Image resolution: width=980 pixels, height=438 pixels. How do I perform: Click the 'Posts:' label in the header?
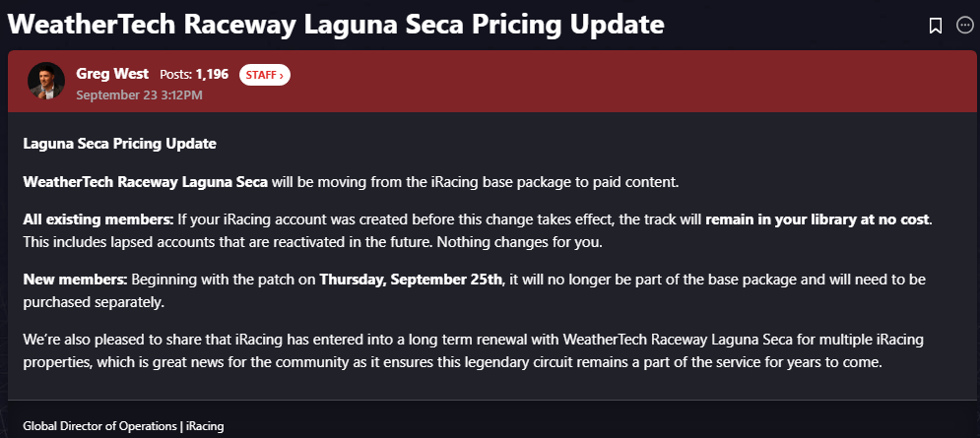tap(176, 75)
